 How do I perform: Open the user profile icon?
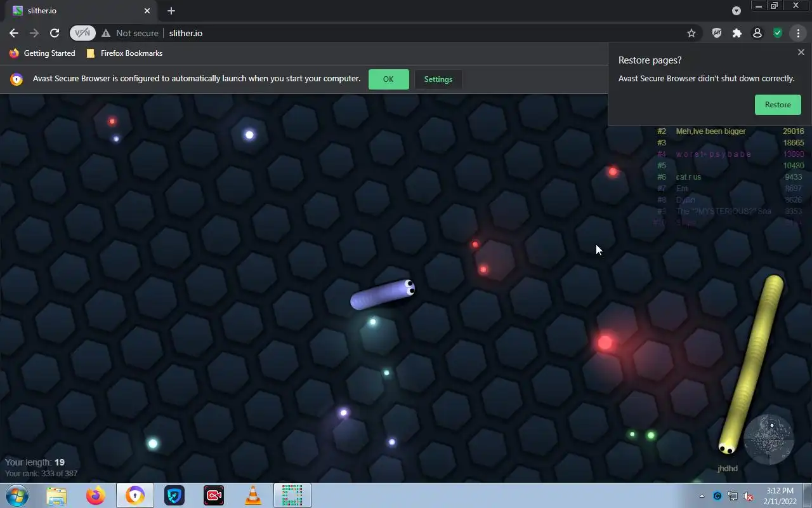coord(757,33)
